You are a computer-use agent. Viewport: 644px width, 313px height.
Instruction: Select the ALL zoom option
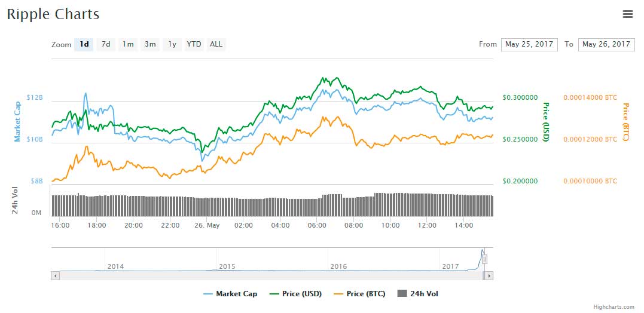216,44
